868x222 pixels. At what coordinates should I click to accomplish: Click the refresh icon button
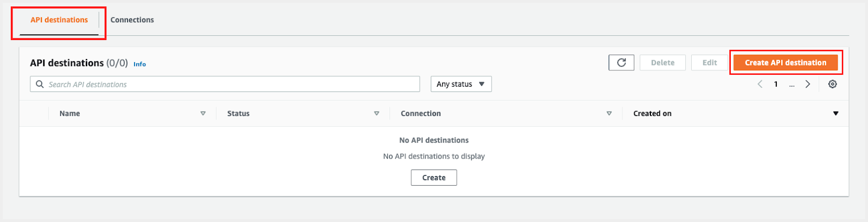(621, 63)
